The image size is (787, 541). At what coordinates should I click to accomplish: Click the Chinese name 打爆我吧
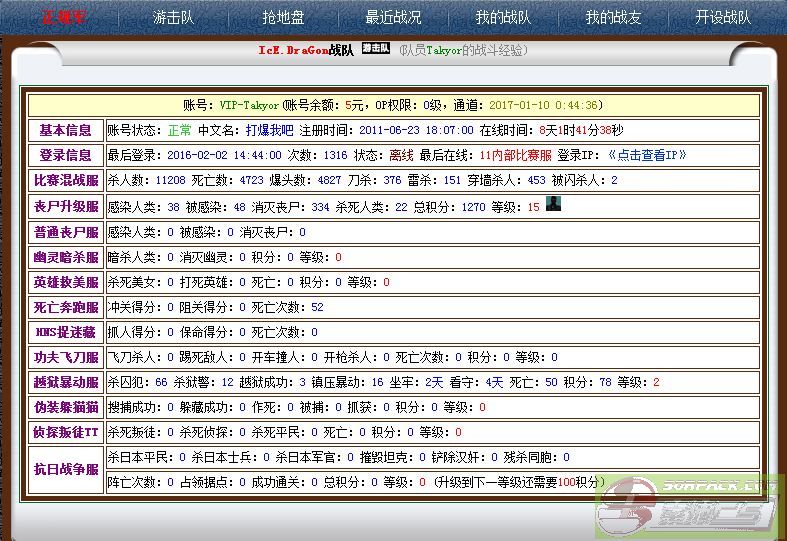(x=270, y=130)
